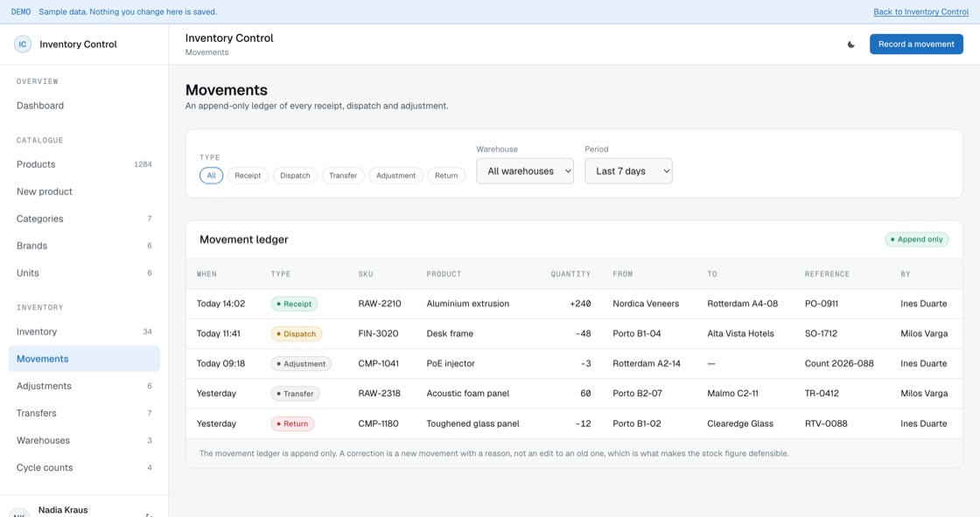Click the Desk frame product cell

click(450, 334)
